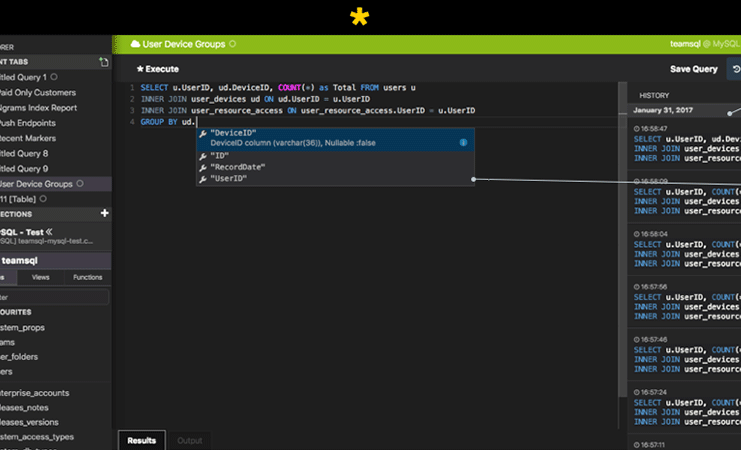Click the circle indicator on User Device Groups sidebar tab

(80, 183)
